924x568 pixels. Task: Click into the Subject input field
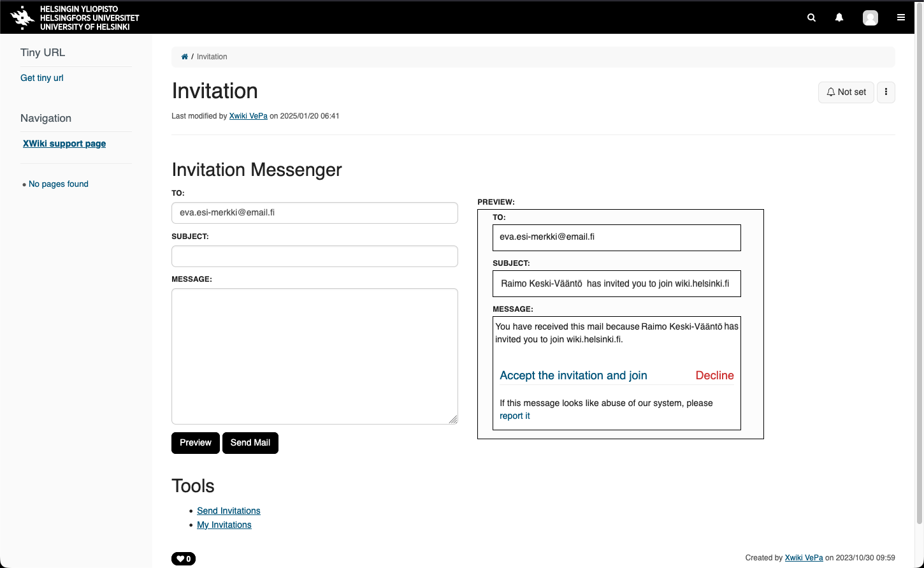click(x=314, y=256)
